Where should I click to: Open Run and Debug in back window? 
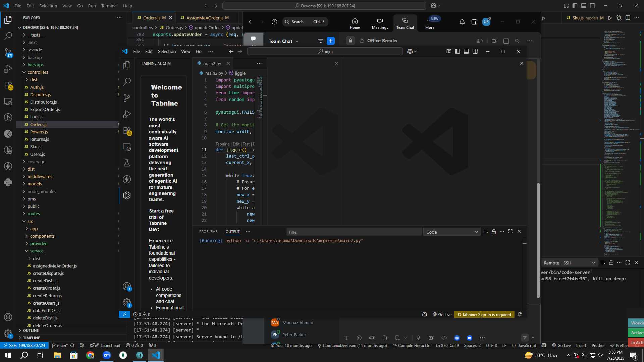coord(8,69)
